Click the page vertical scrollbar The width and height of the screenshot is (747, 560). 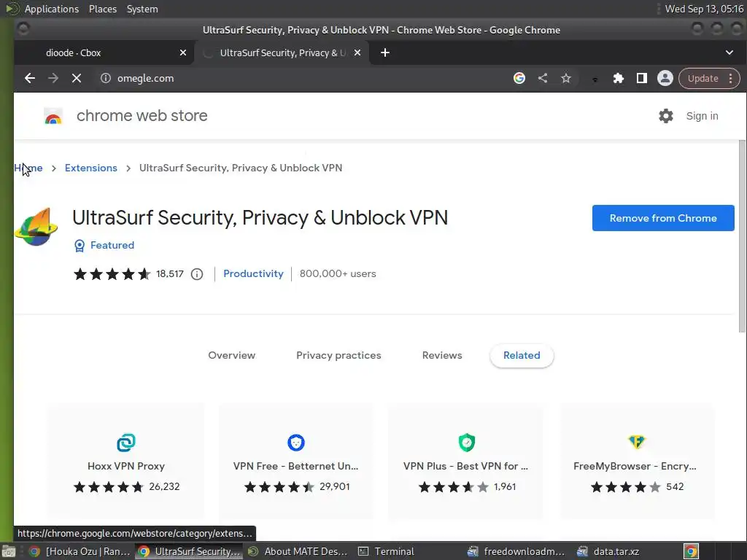click(x=742, y=237)
